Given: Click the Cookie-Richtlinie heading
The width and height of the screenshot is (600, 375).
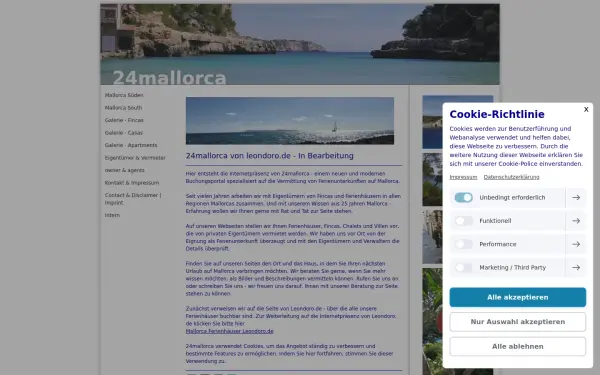Looking at the screenshot, I should (497, 114).
